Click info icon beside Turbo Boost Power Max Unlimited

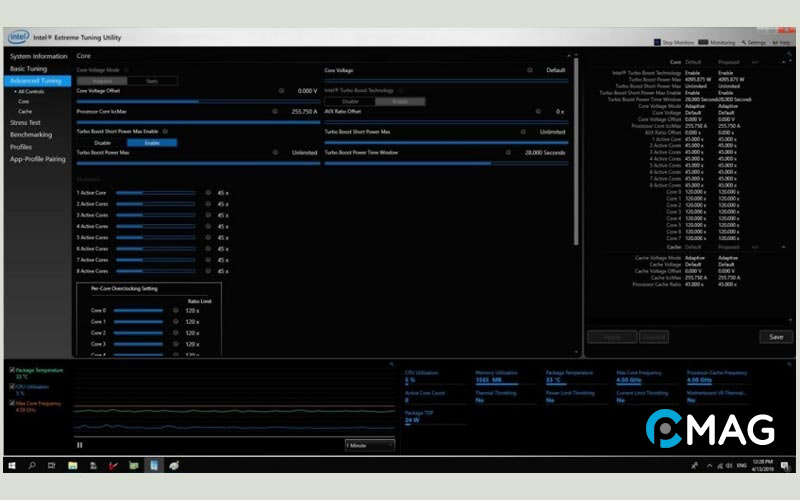[276, 152]
